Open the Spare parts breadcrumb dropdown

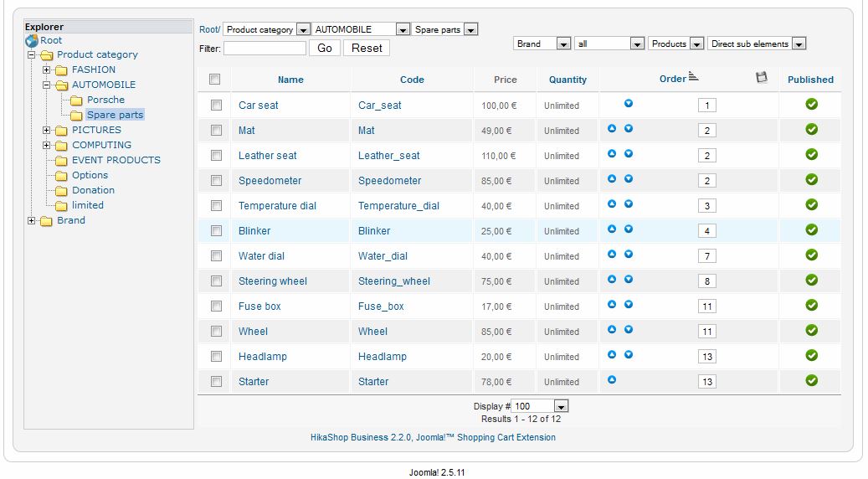pos(444,29)
